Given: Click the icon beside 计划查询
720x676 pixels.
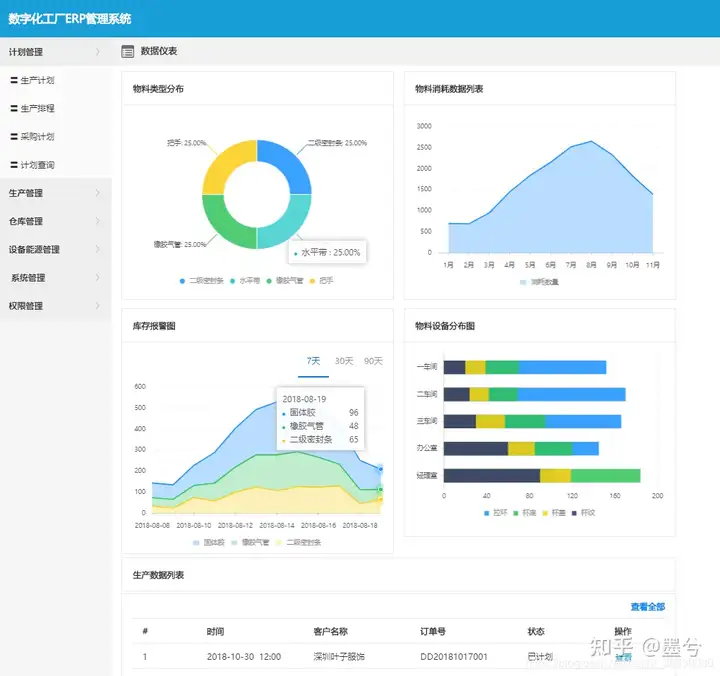Looking at the screenshot, I should [x=14, y=165].
